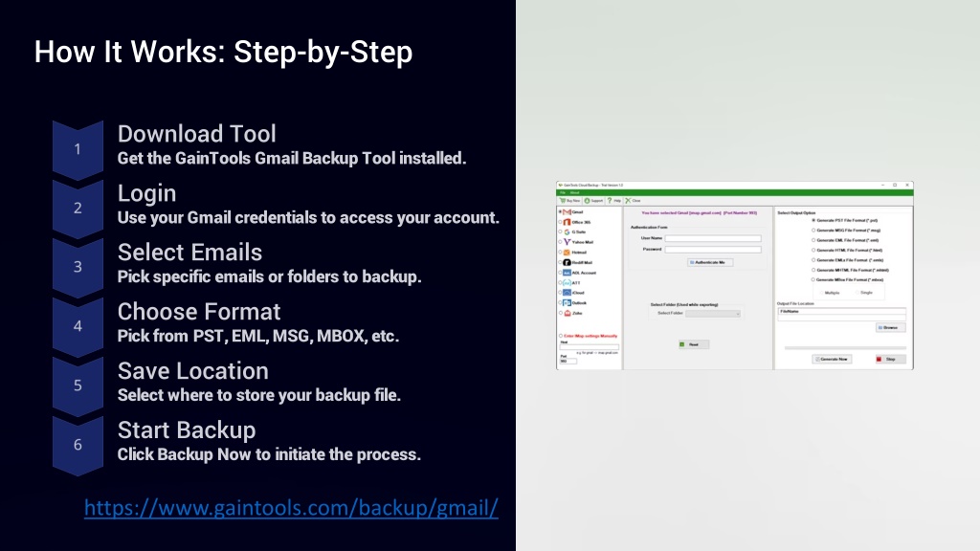Click the Yahoo Mail icon
Screen dimensions: 980x551
click(x=567, y=242)
